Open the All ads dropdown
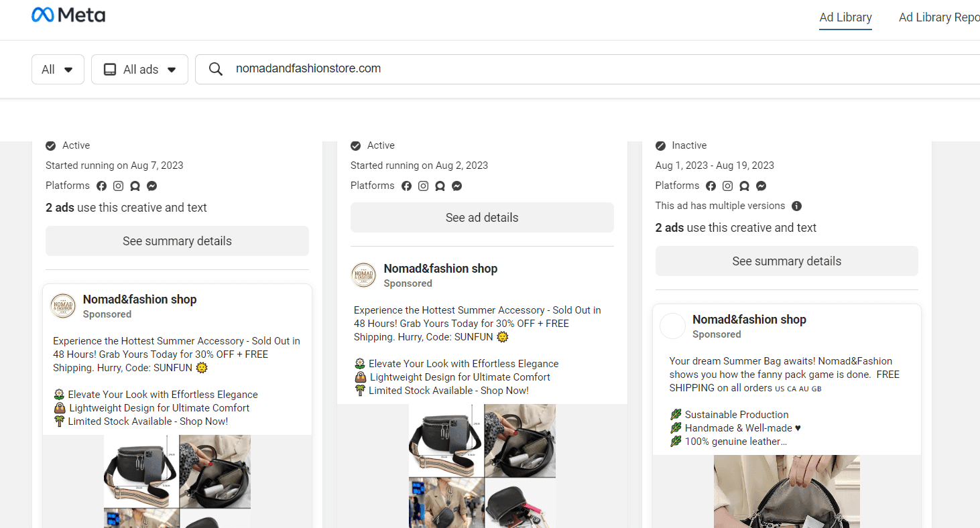 139,70
